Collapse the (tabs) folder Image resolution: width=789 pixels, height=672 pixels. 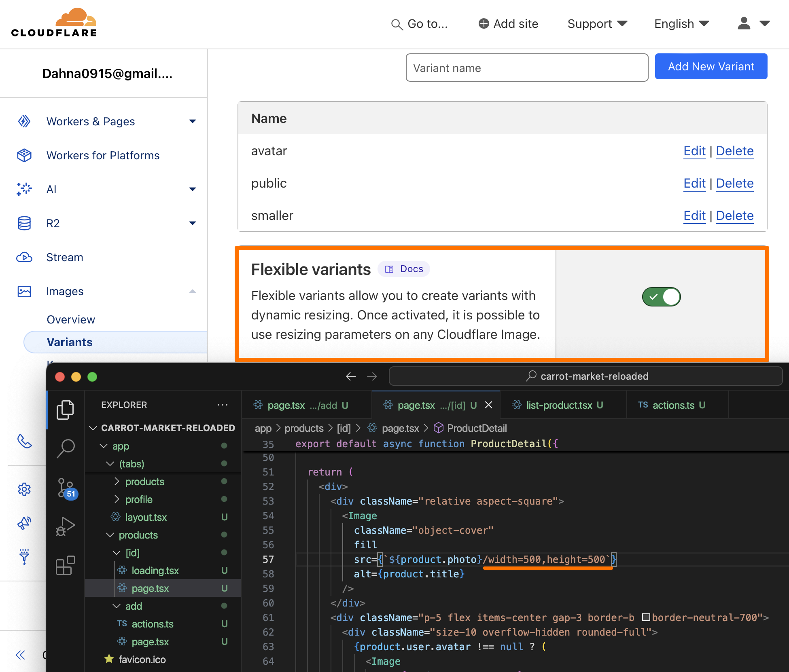110,464
